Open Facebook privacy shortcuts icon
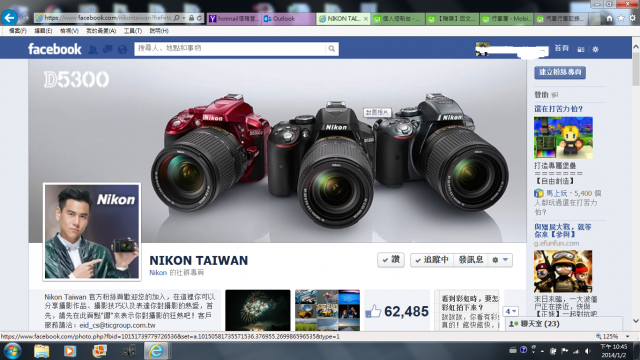The height and width of the screenshot is (360, 640). coord(581,49)
